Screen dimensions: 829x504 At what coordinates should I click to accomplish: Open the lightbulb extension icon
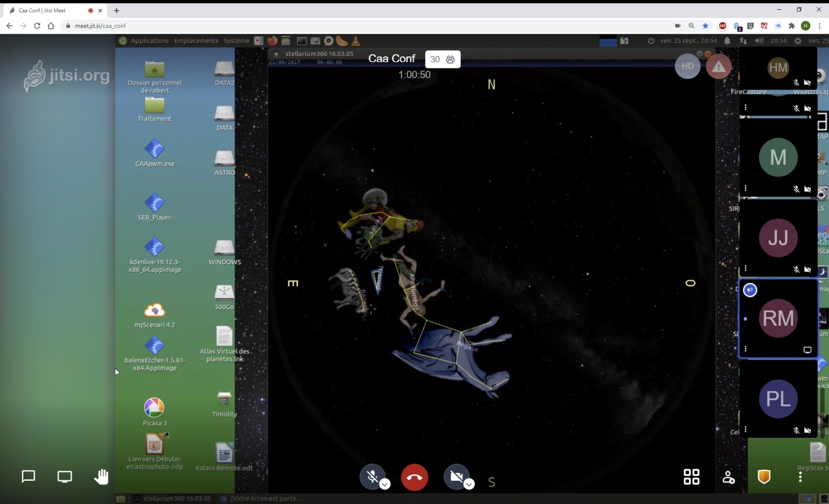[750, 25]
